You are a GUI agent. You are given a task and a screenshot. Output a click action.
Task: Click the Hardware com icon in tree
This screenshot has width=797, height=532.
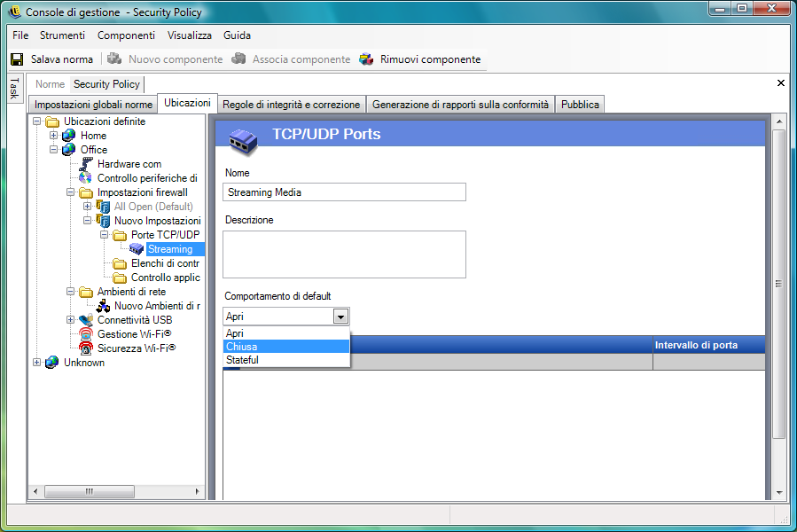[86, 164]
